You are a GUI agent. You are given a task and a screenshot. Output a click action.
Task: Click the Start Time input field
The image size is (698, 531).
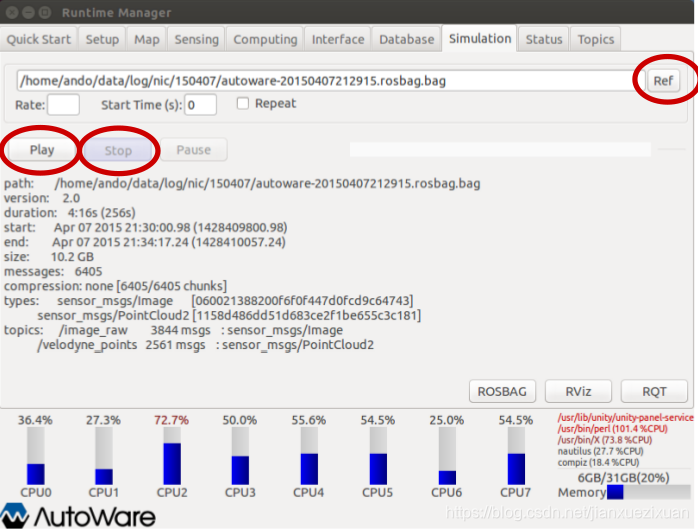coord(200,105)
